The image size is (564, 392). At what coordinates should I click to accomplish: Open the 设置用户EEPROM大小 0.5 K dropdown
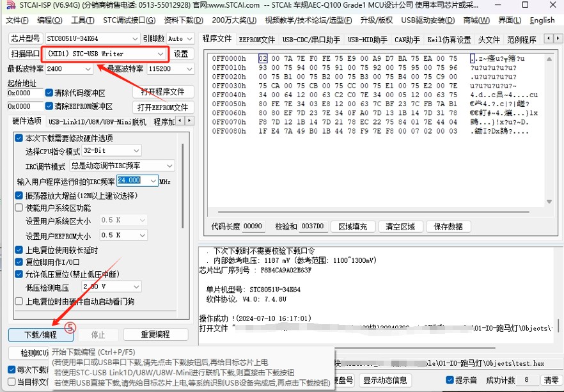pyautogui.click(x=142, y=235)
